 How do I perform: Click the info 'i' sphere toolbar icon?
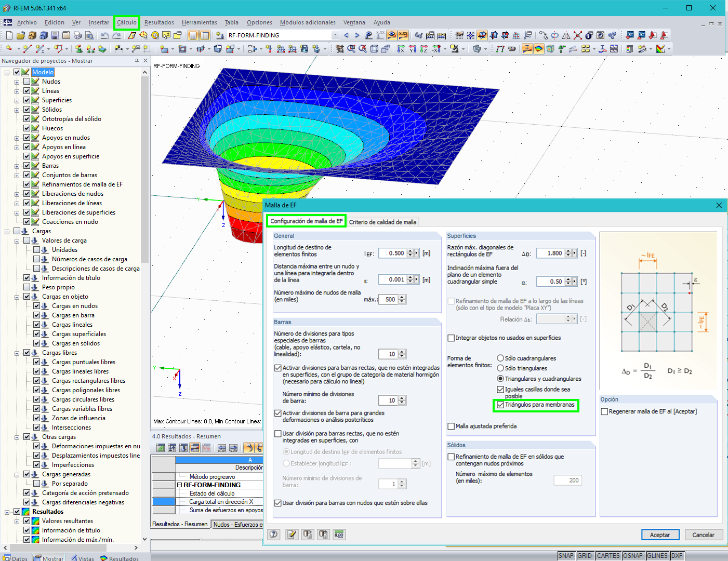pos(589,35)
